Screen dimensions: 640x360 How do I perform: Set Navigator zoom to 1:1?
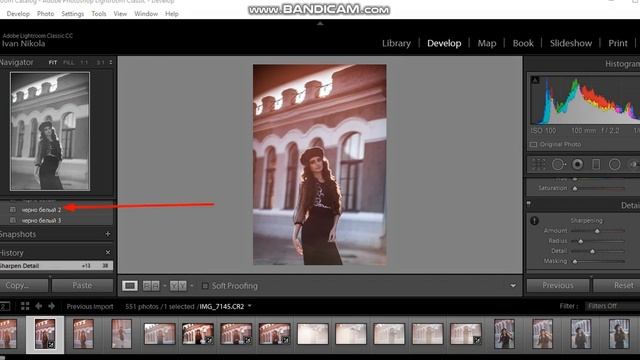[84, 62]
